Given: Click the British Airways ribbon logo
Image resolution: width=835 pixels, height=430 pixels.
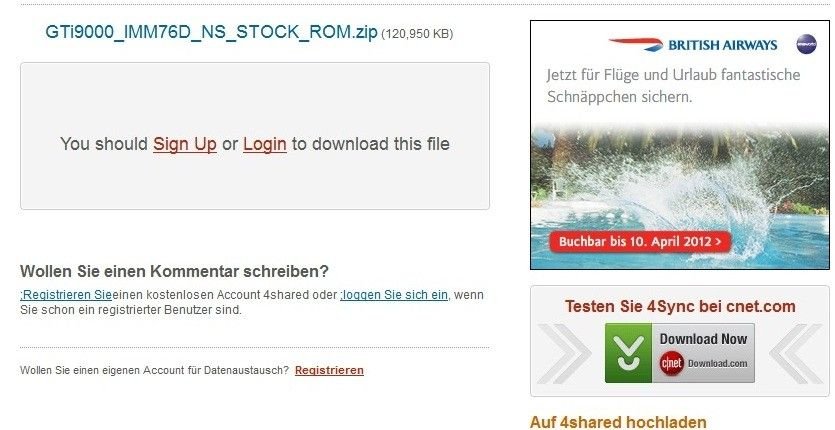Looking at the screenshot, I should coord(635,44).
